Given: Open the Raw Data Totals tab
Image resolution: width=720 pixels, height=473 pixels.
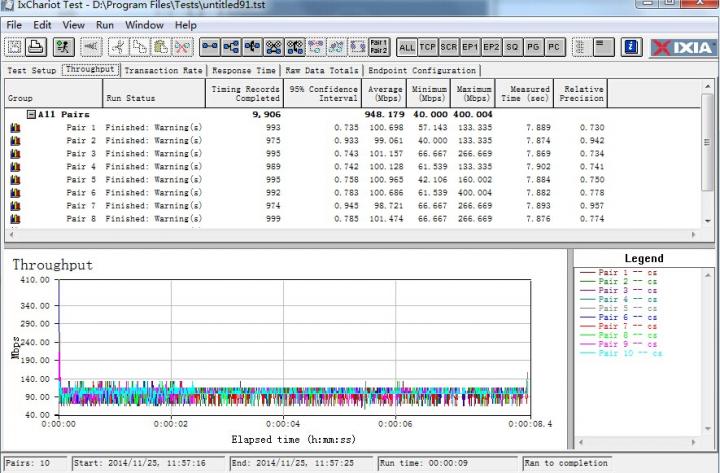Looking at the screenshot, I should pos(321,70).
